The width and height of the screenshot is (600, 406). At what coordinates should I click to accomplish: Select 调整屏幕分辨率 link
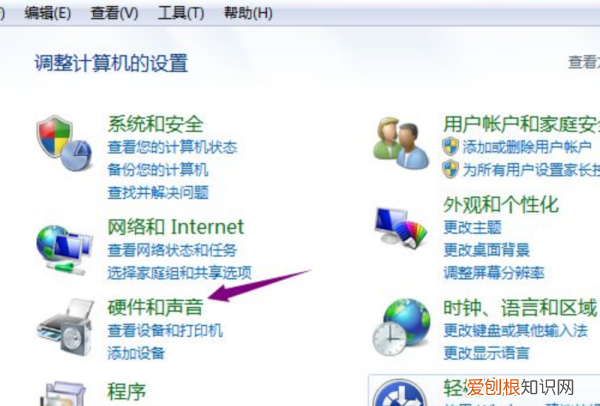494,273
